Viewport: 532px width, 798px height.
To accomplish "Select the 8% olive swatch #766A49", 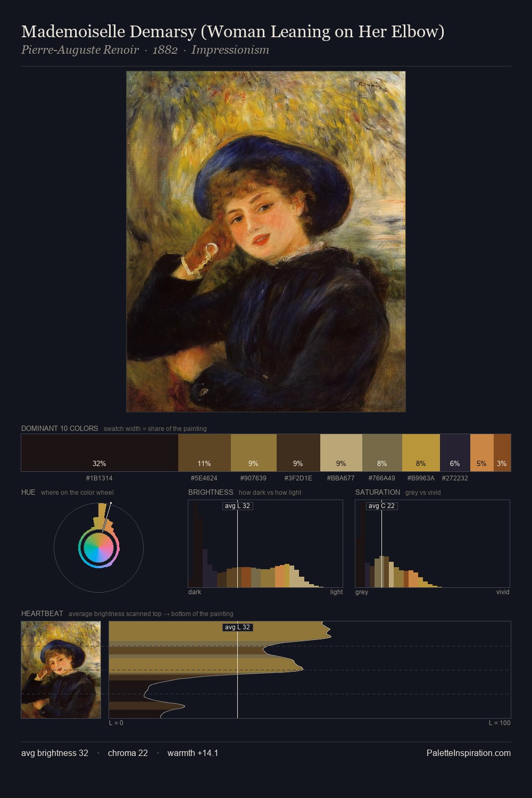I will 382,453.
